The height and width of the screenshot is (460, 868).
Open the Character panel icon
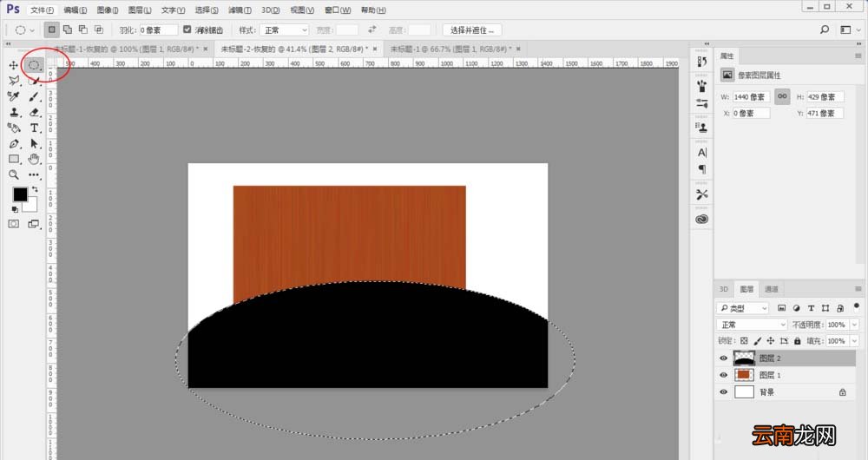click(702, 152)
